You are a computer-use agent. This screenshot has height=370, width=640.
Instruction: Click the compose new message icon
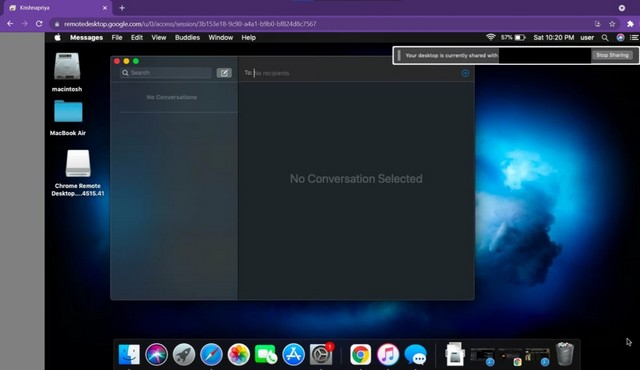(224, 73)
